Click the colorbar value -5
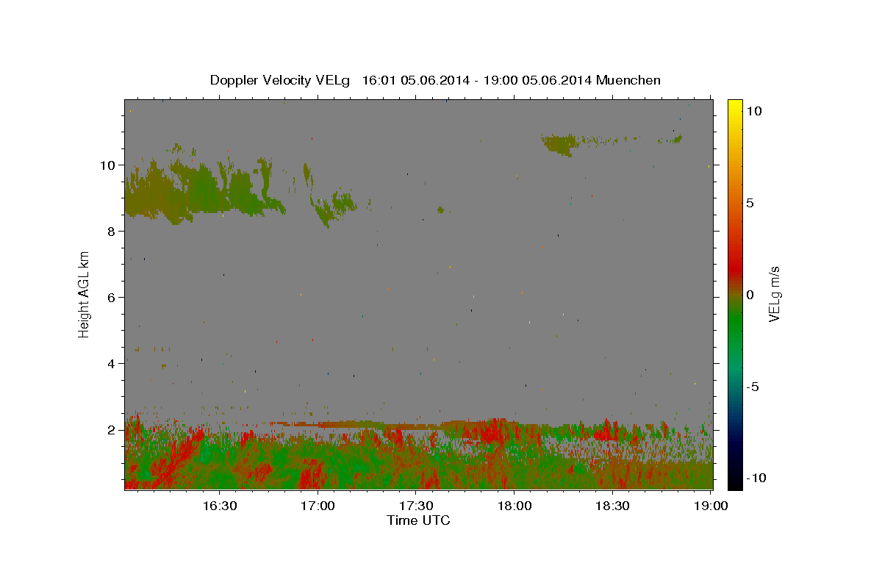 pyautogui.click(x=753, y=387)
